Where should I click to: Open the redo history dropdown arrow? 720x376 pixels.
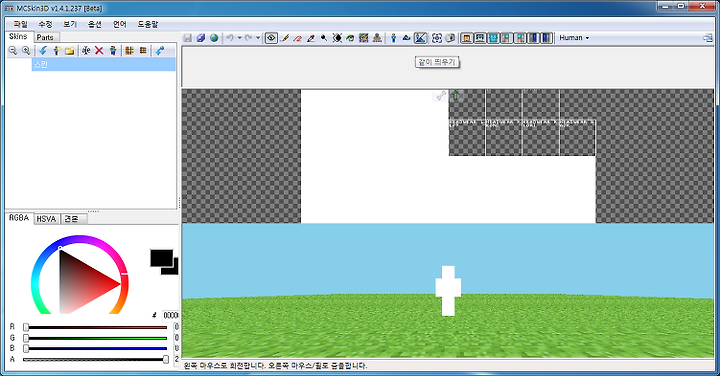258,38
